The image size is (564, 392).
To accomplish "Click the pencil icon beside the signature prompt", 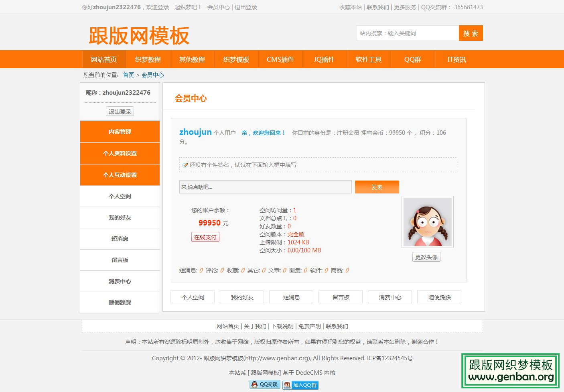I will (185, 165).
